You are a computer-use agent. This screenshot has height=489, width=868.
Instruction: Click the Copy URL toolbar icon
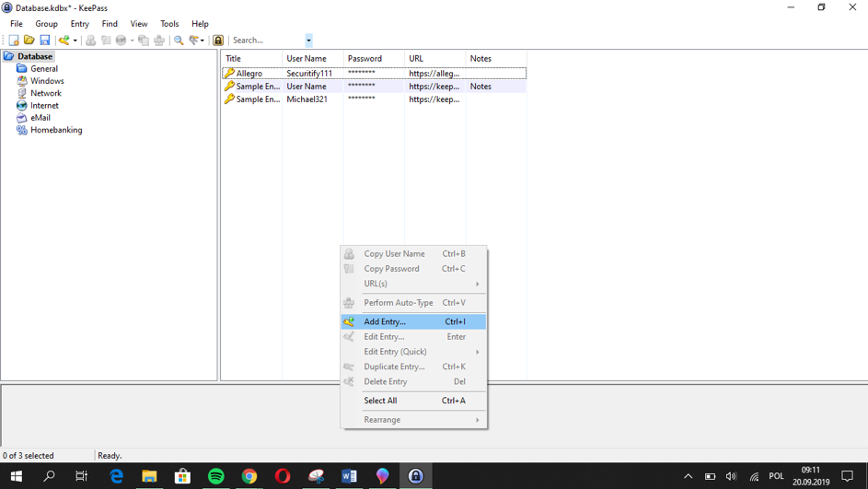(144, 41)
